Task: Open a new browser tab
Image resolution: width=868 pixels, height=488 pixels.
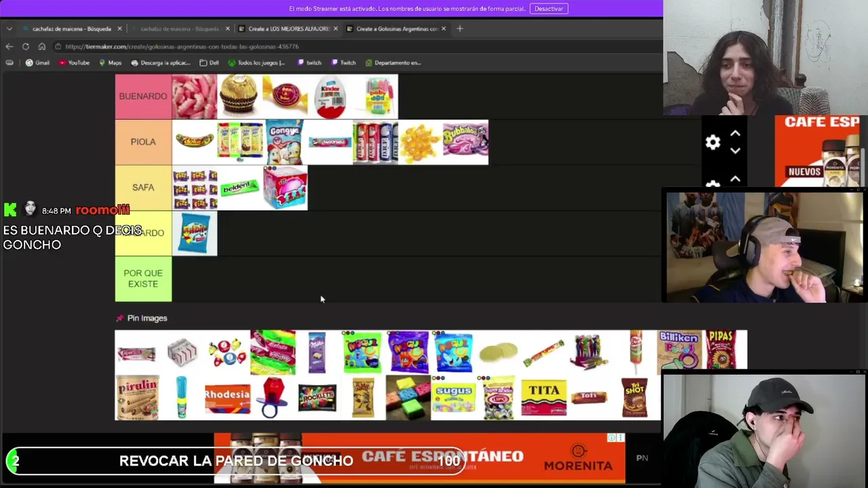Action: tap(460, 28)
